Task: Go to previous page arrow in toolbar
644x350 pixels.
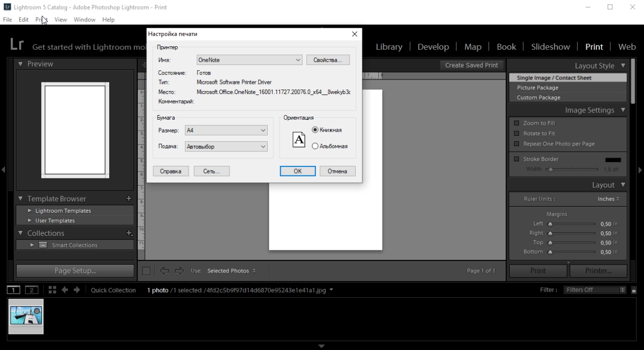Action: [x=165, y=271]
